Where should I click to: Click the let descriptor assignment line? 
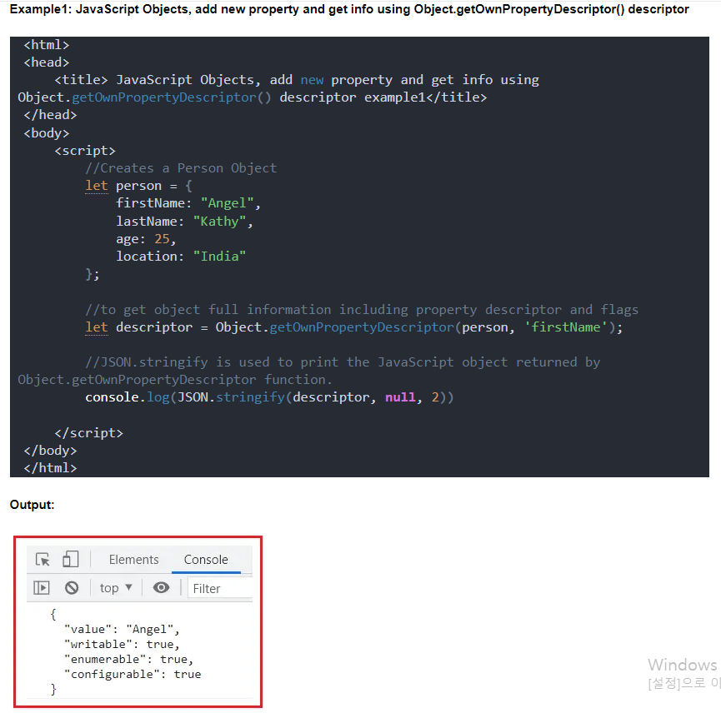click(x=353, y=327)
